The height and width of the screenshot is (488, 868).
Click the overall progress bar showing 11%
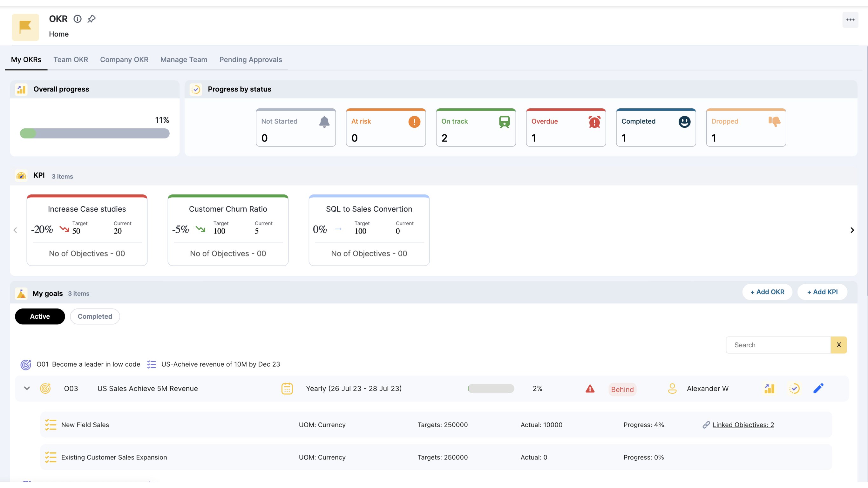[x=95, y=133]
